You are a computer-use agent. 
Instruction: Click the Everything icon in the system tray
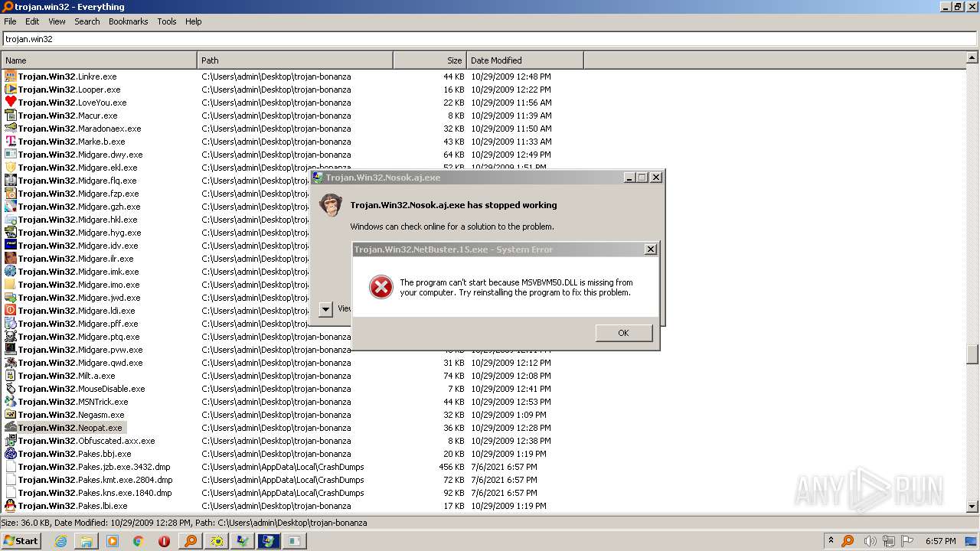[x=848, y=541]
